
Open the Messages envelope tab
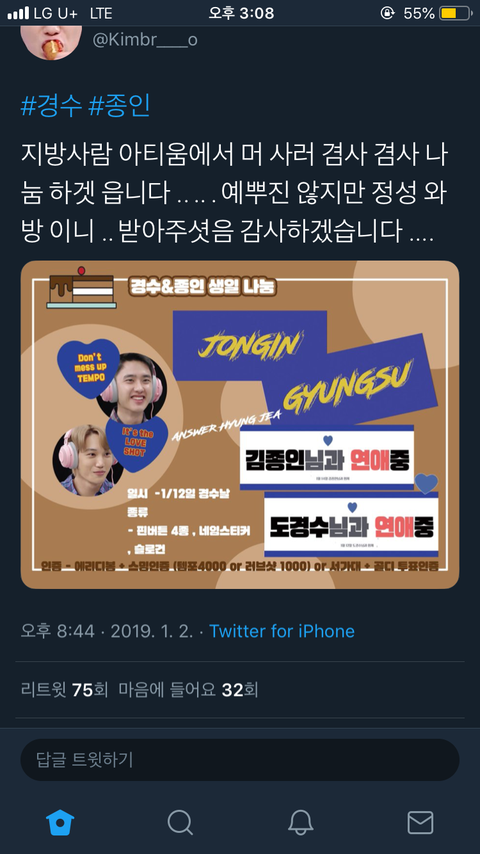pos(420,822)
